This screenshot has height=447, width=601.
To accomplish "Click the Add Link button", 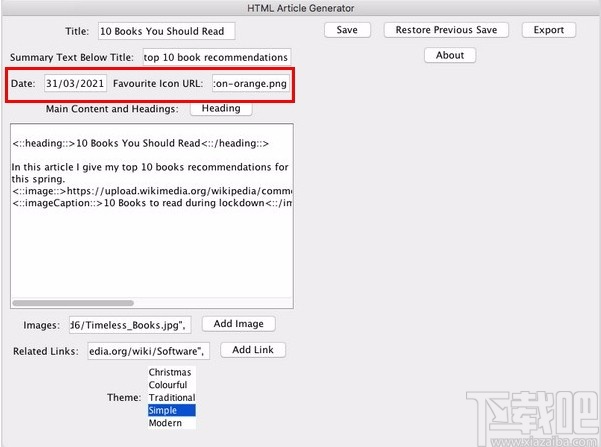I will pyautogui.click(x=253, y=350).
